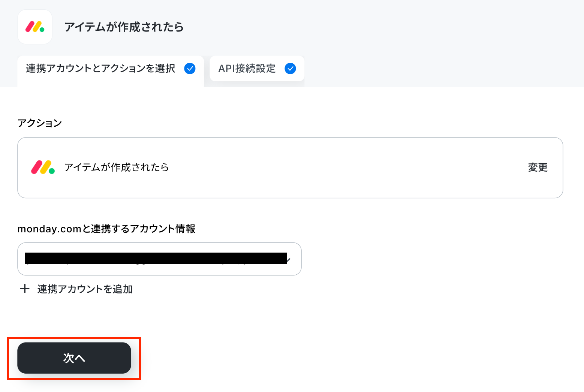Viewport: 584px width, 392px height.
Task: Click the blue checkmark on 連携アカウントとアクションを選択
Action: [x=190, y=69]
